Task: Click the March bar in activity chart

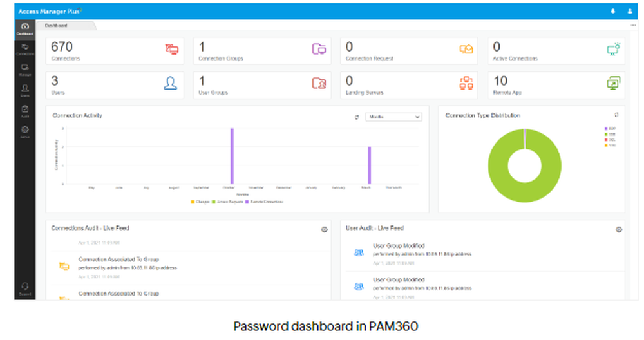Action: pyautogui.click(x=369, y=165)
